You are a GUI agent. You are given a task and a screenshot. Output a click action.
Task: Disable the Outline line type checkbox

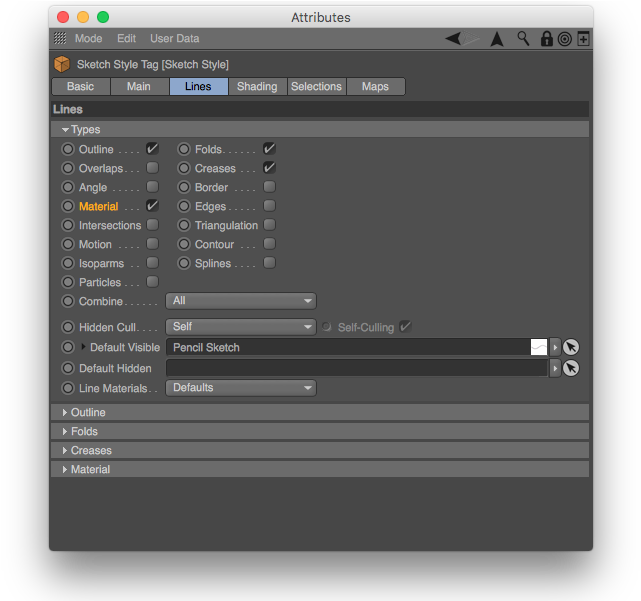coord(152,149)
